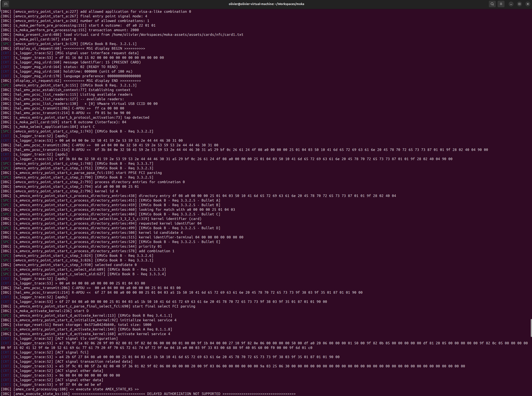The width and height of the screenshot is (532, 396).
Task: Click 'status: 02 (READY TO READ)' line
Action: click(59, 67)
